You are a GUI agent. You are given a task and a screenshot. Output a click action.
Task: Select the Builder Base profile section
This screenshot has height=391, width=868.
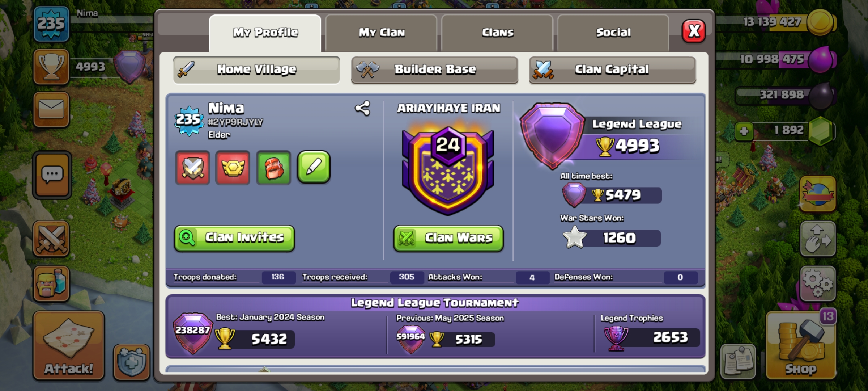pyautogui.click(x=434, y=70)
